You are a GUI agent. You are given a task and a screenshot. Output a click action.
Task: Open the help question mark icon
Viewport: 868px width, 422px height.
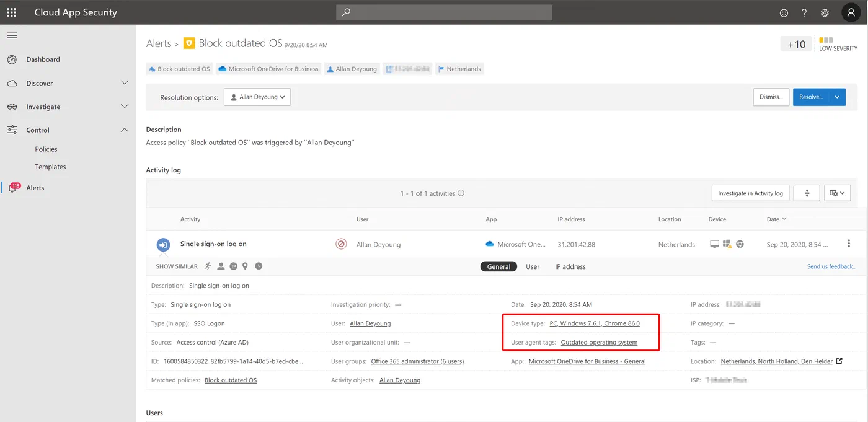coord(804,12)
